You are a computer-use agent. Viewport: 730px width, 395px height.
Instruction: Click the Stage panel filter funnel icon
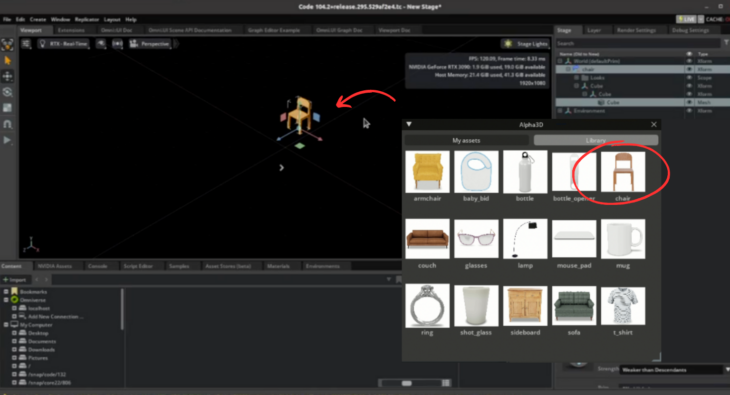[726, 43]
